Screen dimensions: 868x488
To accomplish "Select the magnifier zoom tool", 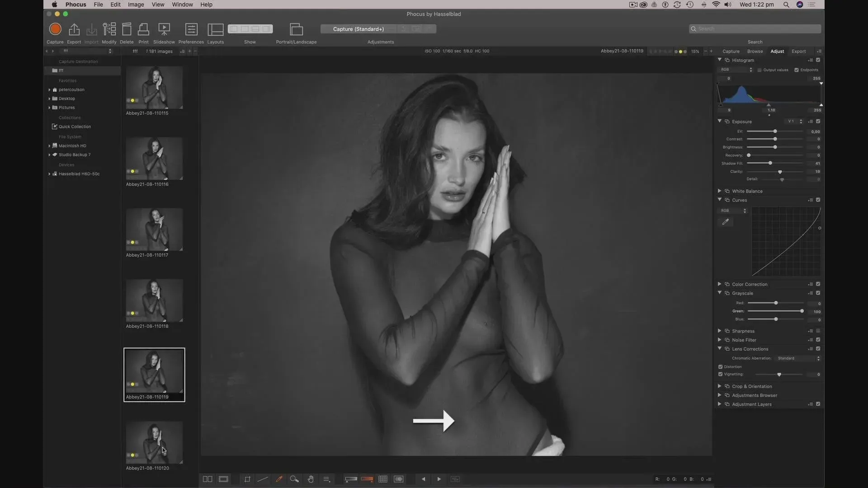I will [294, 479].
